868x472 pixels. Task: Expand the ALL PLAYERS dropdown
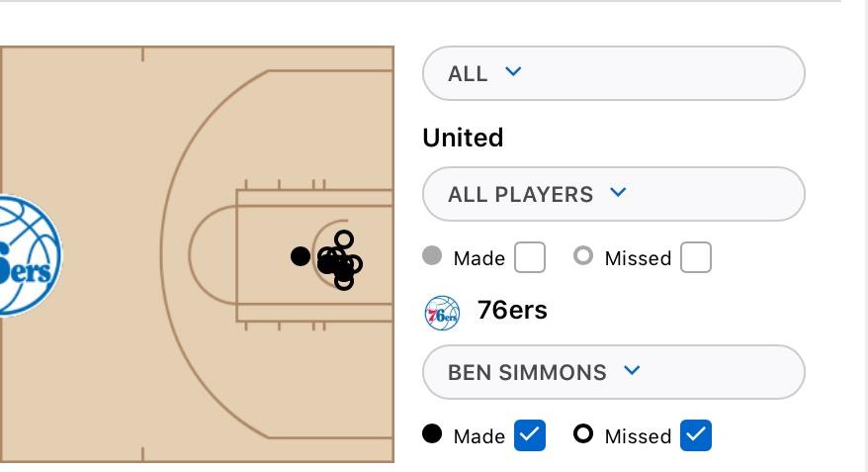pyautogui.click(x=613, y=194)
